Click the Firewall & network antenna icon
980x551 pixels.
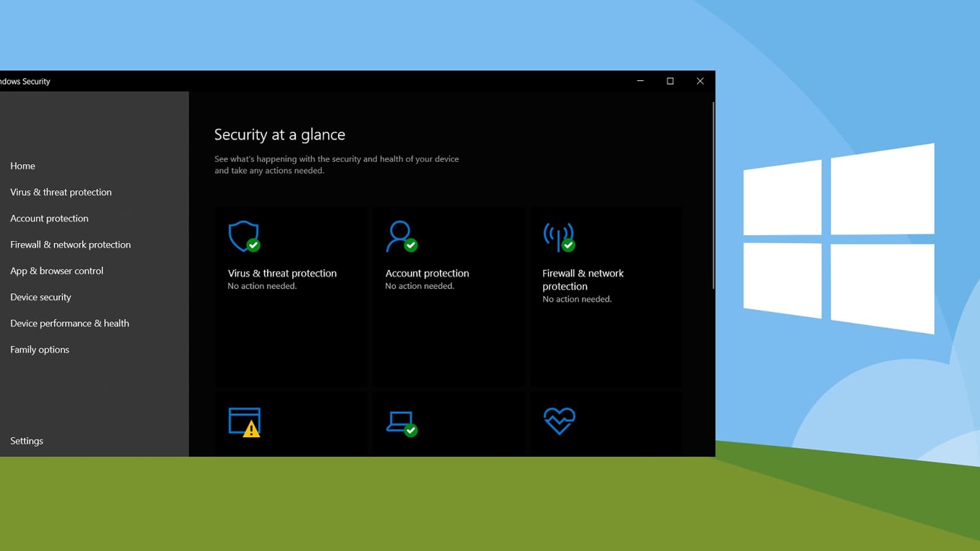559,237
